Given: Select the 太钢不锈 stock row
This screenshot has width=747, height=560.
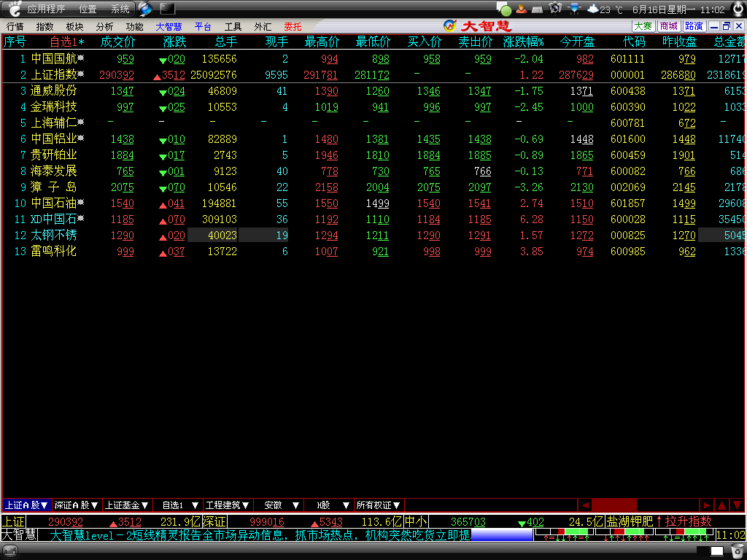Looking at the screenshot, I should coord(373,236).
